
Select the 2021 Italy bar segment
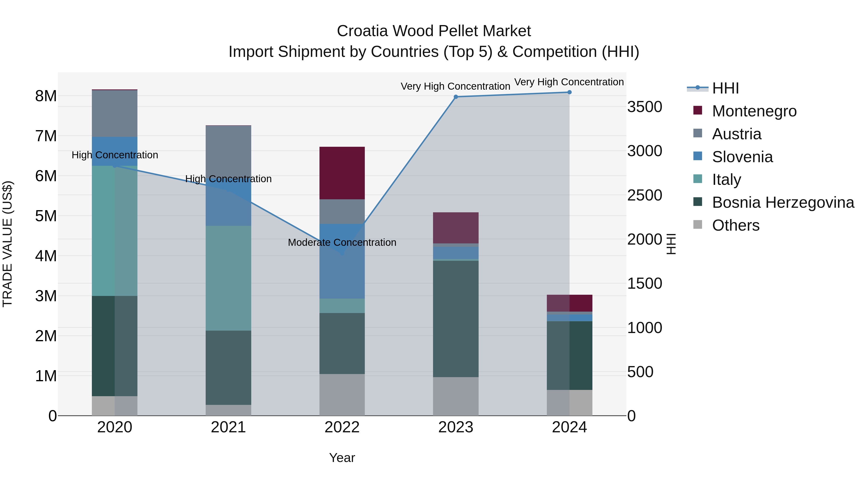[x=229, y=278]
